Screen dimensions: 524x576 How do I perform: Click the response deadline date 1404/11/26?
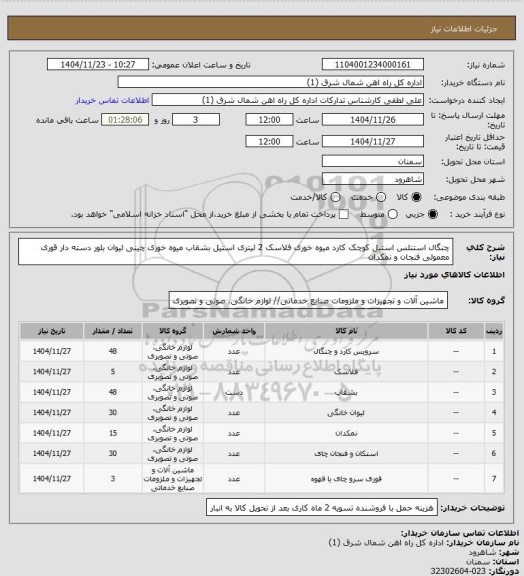pos(373,120)
